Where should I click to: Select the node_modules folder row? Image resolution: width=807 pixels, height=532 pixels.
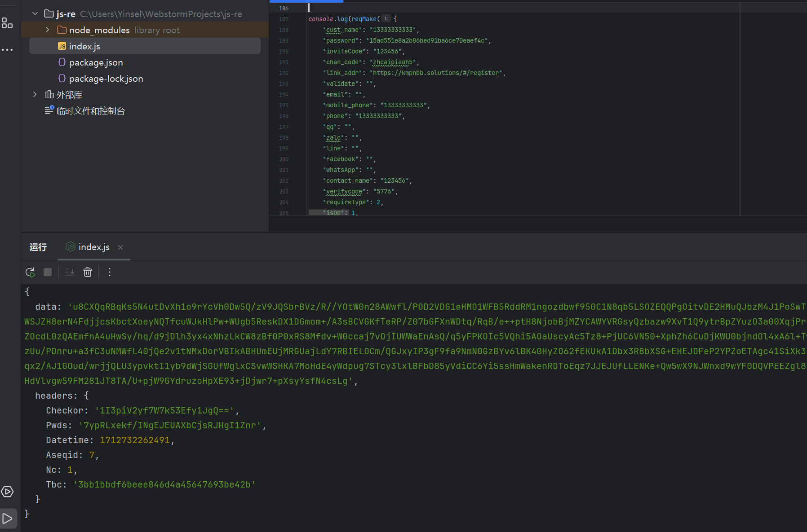coord(145,30)
